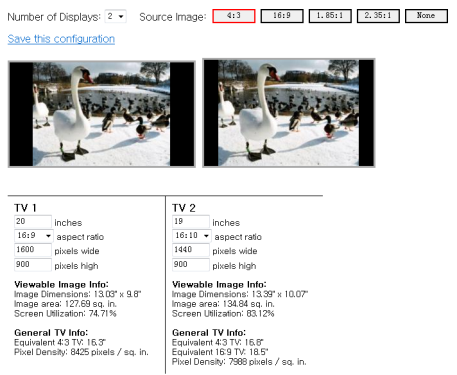The image size is (457, 375).
Task: Select the 2.35:1 source image ratio
Action: [x=378, y=16]
